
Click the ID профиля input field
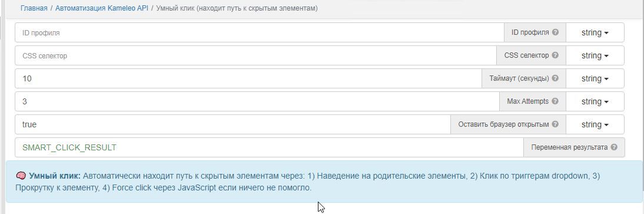(260, 32)
